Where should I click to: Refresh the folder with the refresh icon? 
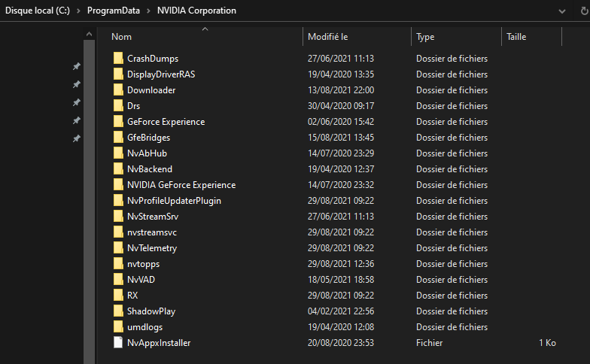pyautogui.click(x=584, y=11)
